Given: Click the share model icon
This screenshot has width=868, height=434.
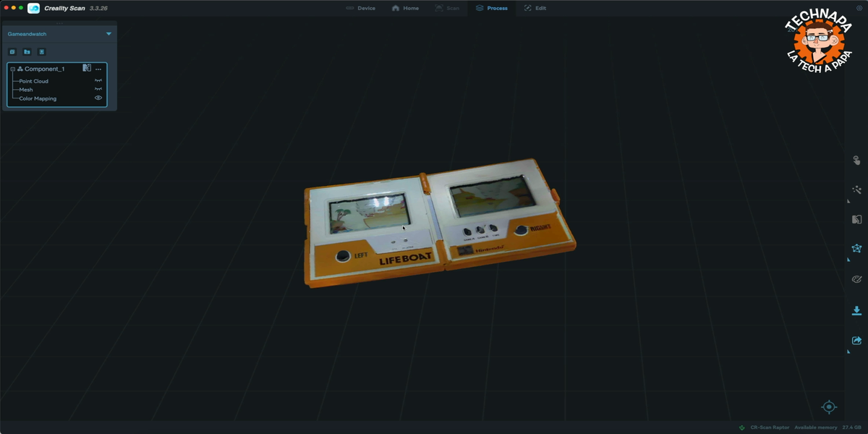Looking at the screenshot, I should (x=856, y=341).
